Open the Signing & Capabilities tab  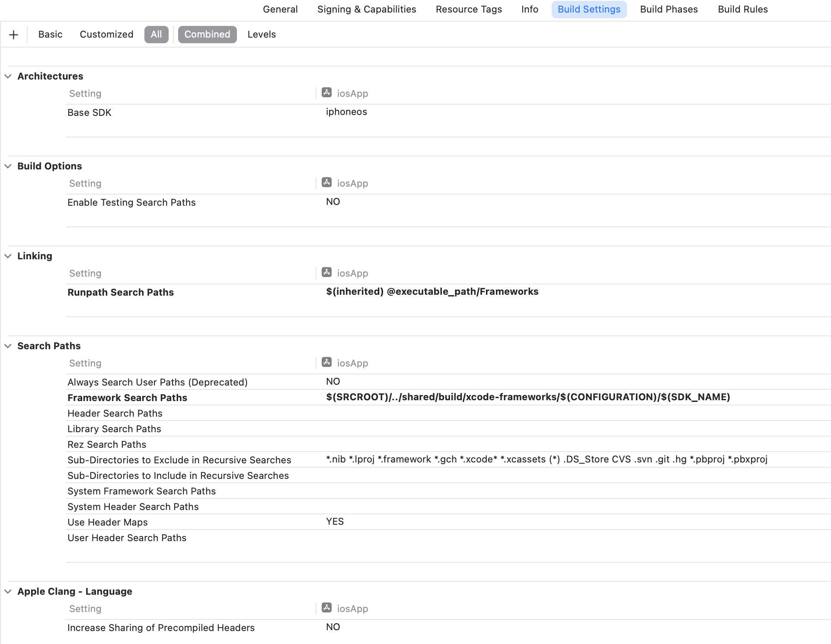[366, 10]
